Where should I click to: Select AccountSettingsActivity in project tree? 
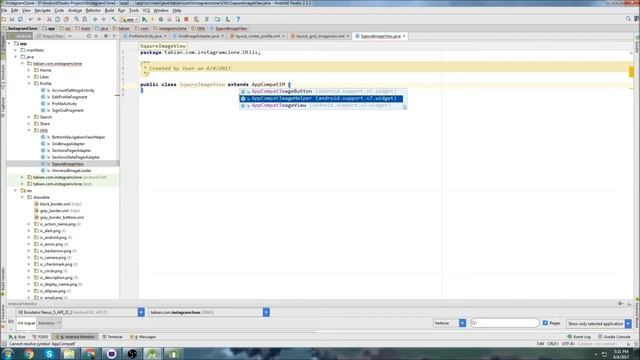[73, 90]
